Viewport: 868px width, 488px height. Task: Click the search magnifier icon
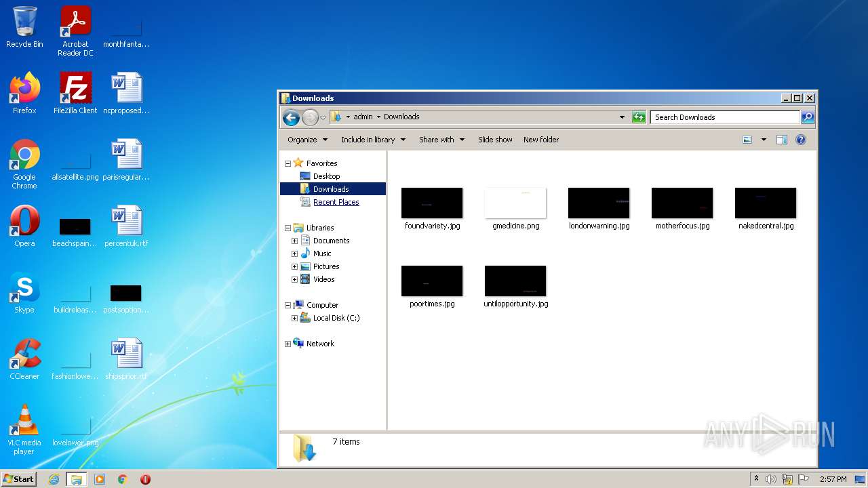tap(807, 117)
